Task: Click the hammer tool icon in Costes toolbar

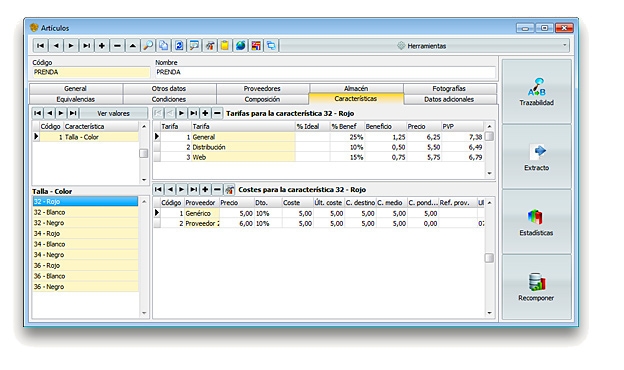Action: [229, 189]
